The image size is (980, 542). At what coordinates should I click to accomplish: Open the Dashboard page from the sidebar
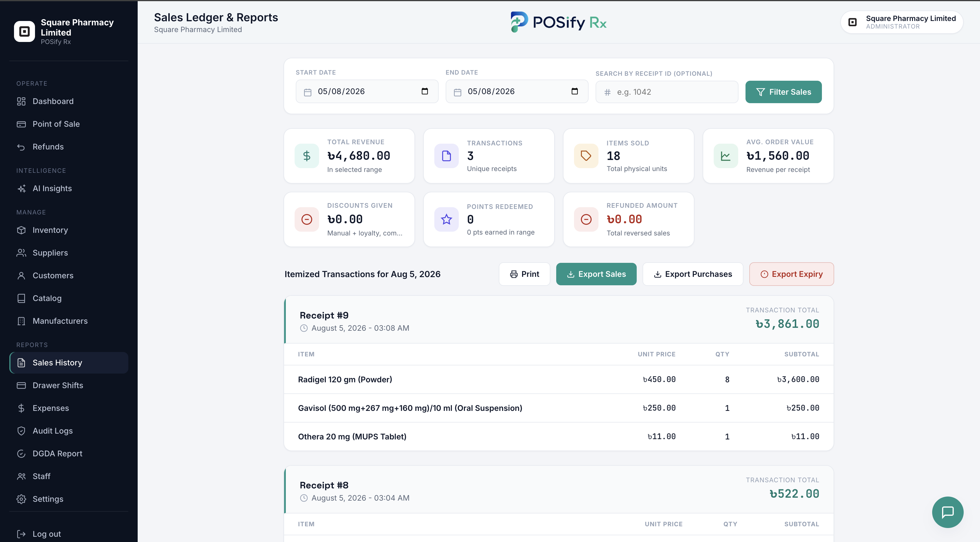coord(69,101)
